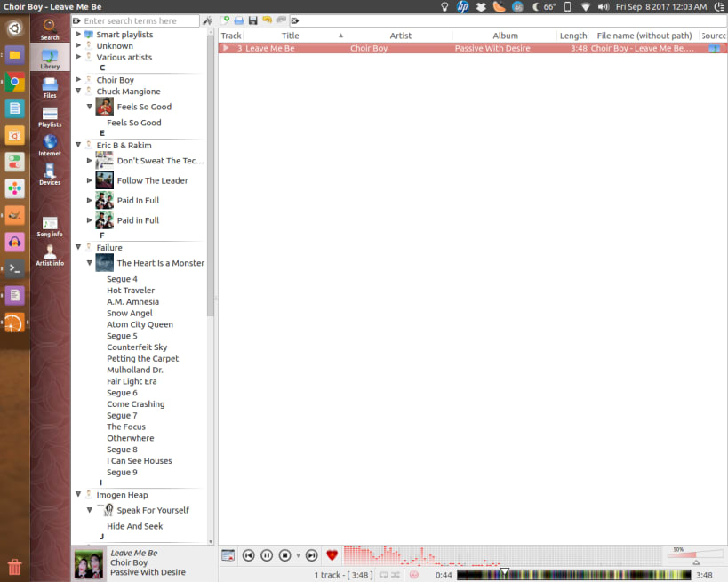Select the song Counterfeit Sky

click(137, 347)
